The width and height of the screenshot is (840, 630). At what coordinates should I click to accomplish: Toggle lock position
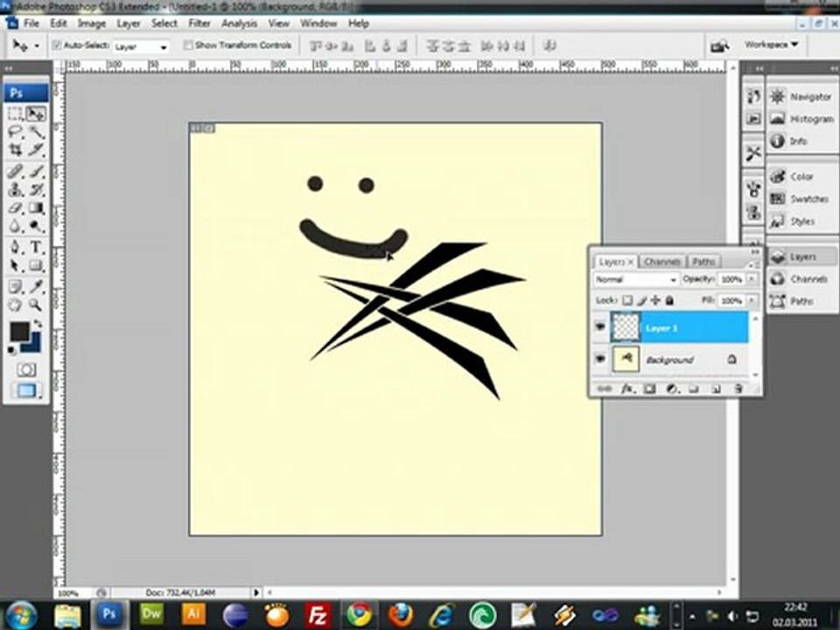(x=655, y=300)
